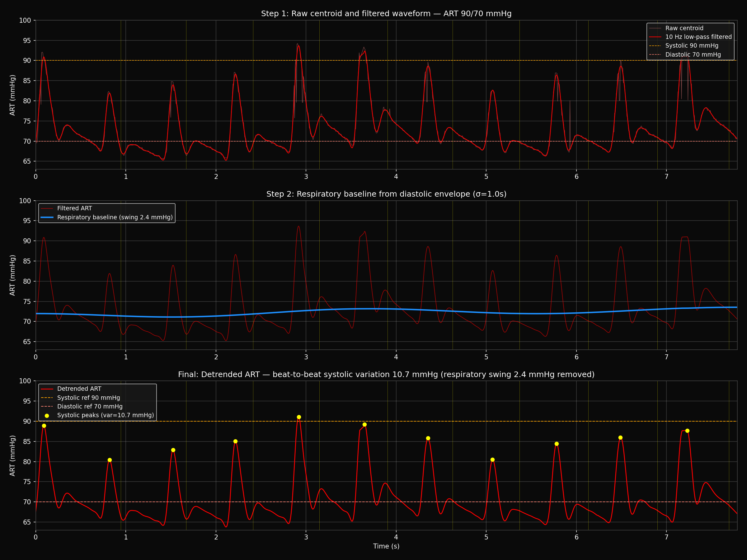Click the yellow peak marker near 6.5 s
This screenshot has width=747, height=560.
(620, 437)
